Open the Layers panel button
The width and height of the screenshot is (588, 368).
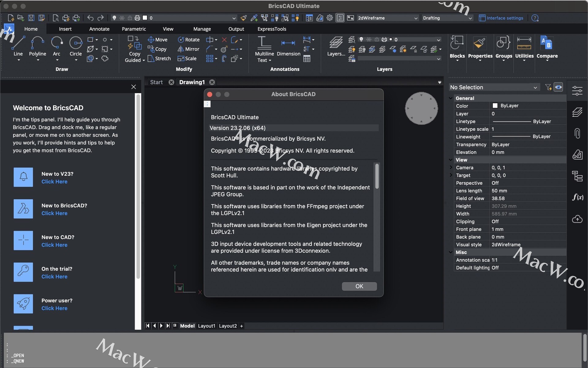[x=336, y=46]
